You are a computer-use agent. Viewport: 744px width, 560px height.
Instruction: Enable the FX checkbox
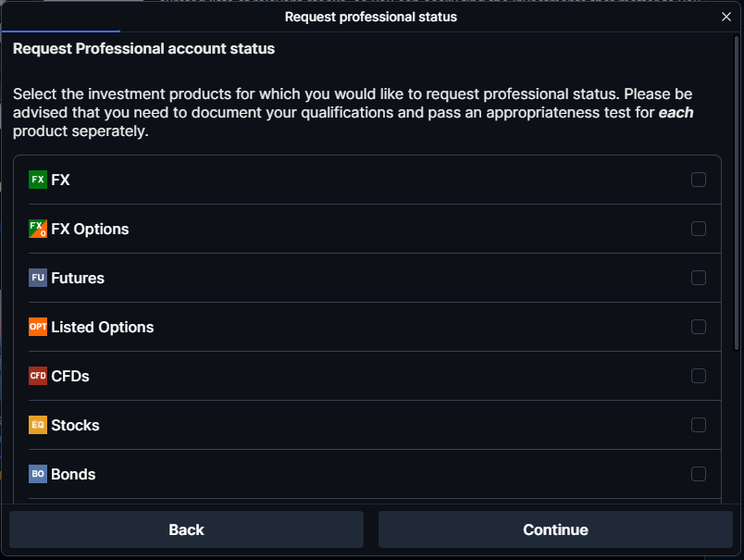point(699,180)
